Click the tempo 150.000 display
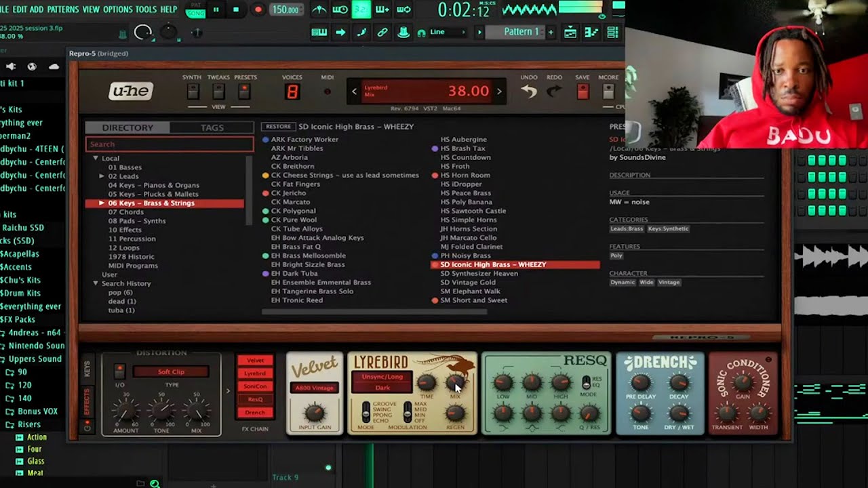 coord(285,9)
